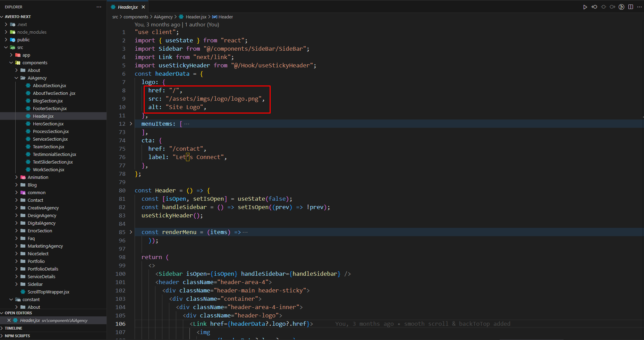This screenshot has width=644, height=340.
Task: Expand the Faq folder
Action: (16, 238)
